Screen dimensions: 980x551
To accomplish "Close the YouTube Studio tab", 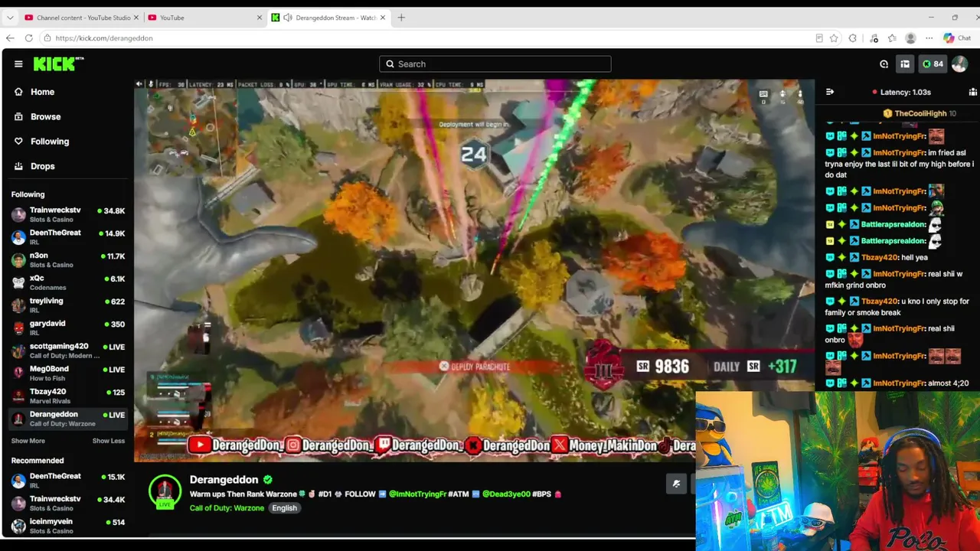I will [136, 18].
